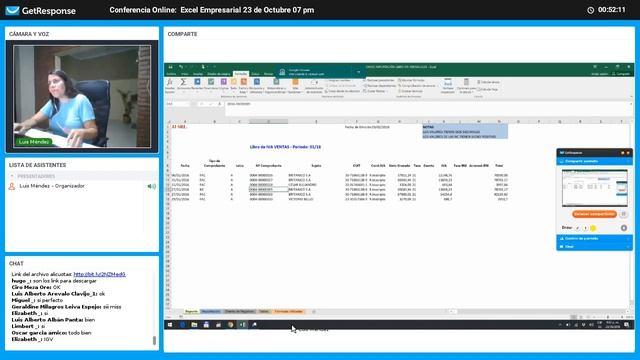Image resolution: width=640 pixels, height=360 pixels.
Task: Click the Excel Compartir button
Action: pos(621,74)
